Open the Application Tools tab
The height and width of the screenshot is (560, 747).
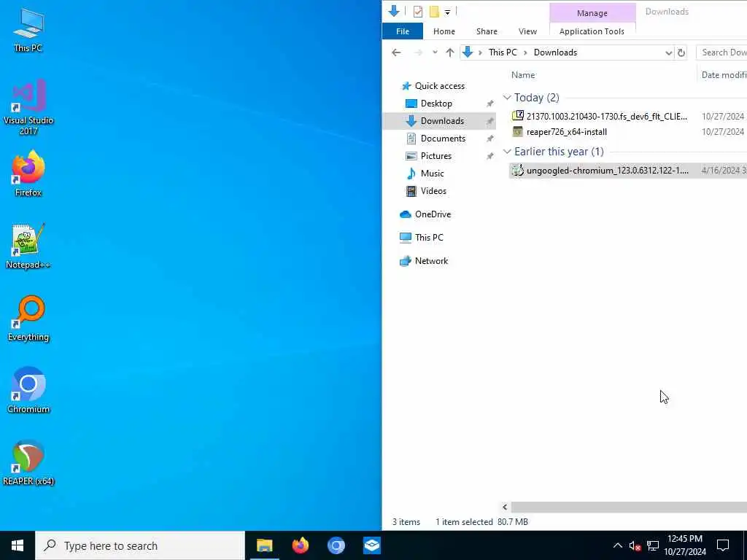coord(592,31)
